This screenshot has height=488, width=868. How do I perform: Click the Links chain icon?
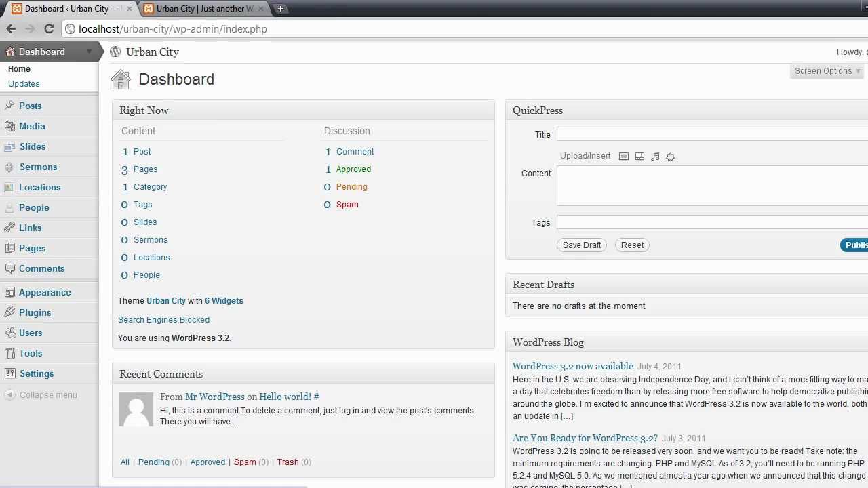click(x=9, y=228)
